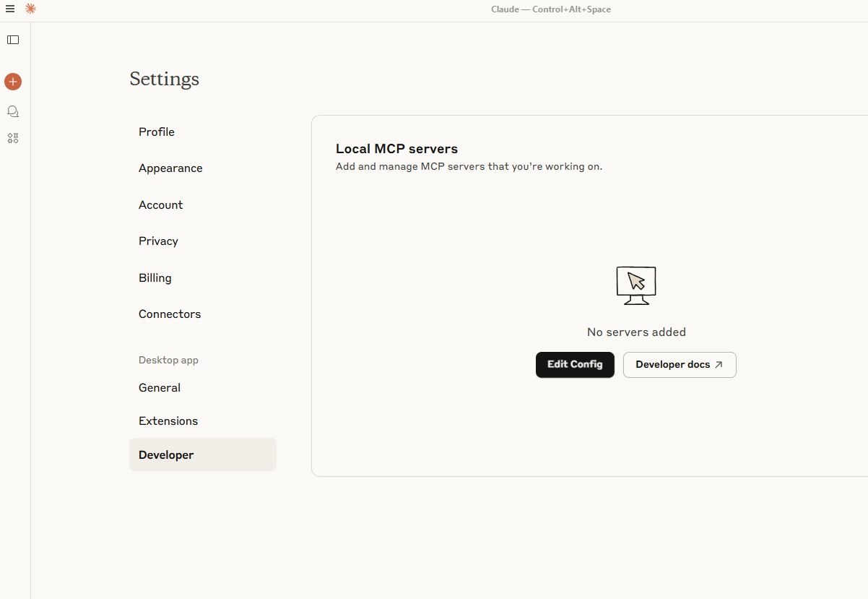This screenshot has width=868, height=599.
Task: Switch to Profile settings
Action: tap(156, 132)
